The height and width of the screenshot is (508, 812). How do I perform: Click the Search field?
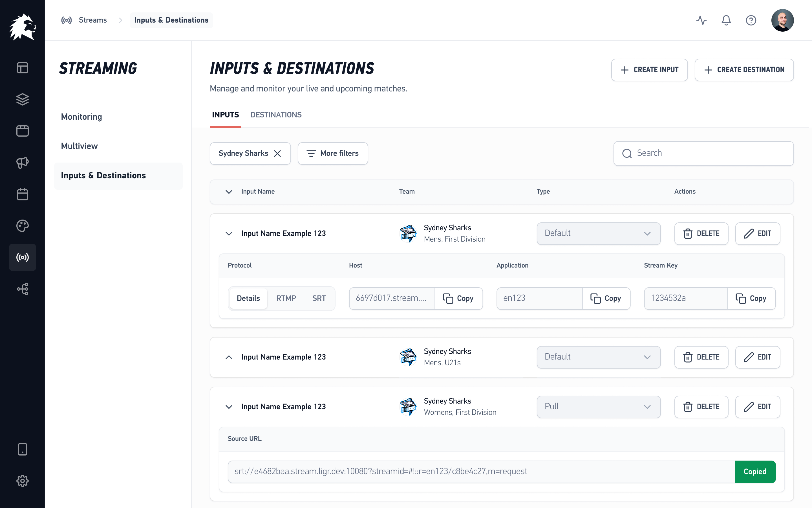pos(704,153)
